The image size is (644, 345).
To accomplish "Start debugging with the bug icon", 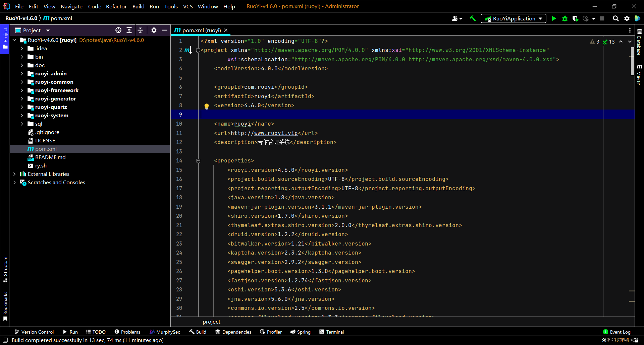I will point(565,18).
